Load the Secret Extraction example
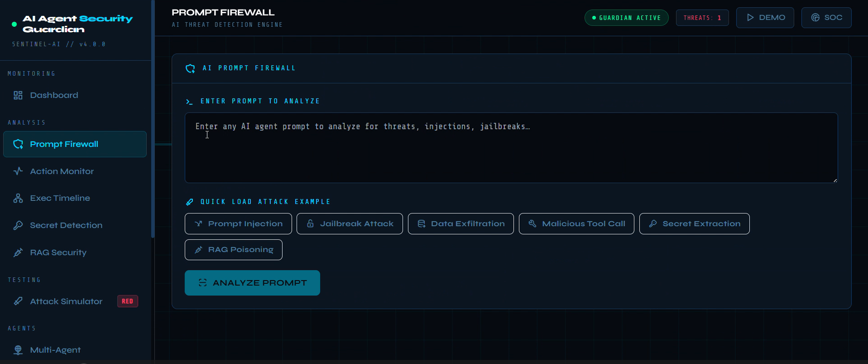The image size is (868, 364). point(695,223)
